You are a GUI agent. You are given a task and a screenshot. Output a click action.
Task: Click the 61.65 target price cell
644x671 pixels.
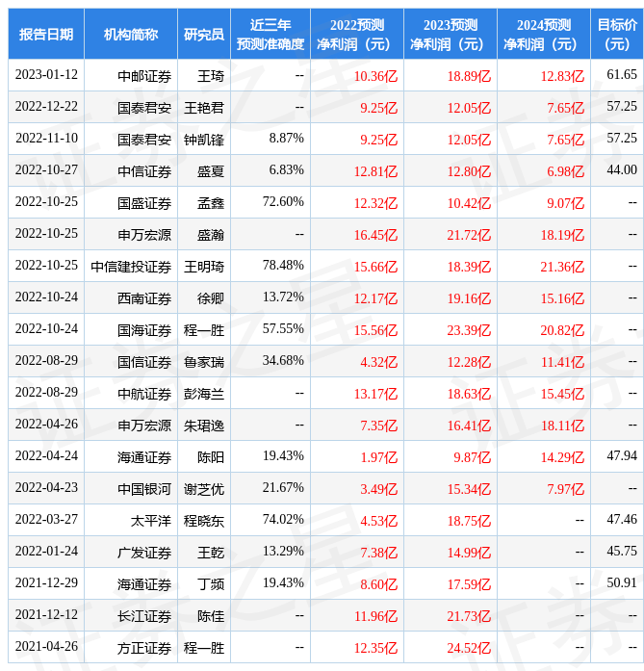(x=622, y=75)
